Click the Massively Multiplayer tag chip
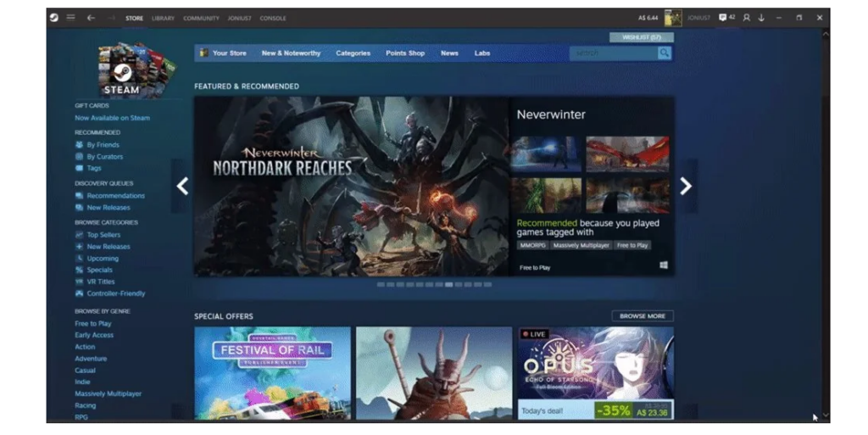The width and height of the screenshot is (868, 435). 581,245
